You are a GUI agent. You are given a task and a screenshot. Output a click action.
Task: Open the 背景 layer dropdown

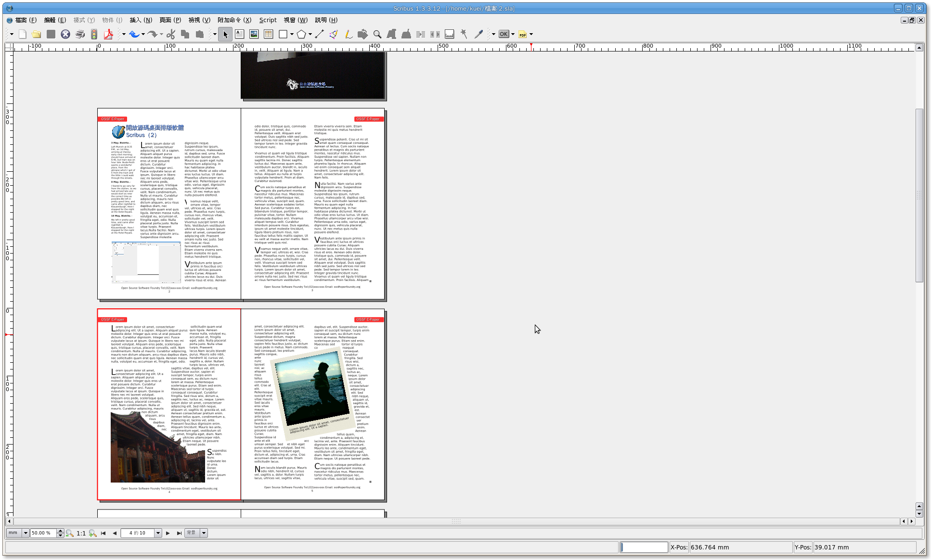(204, 533)
